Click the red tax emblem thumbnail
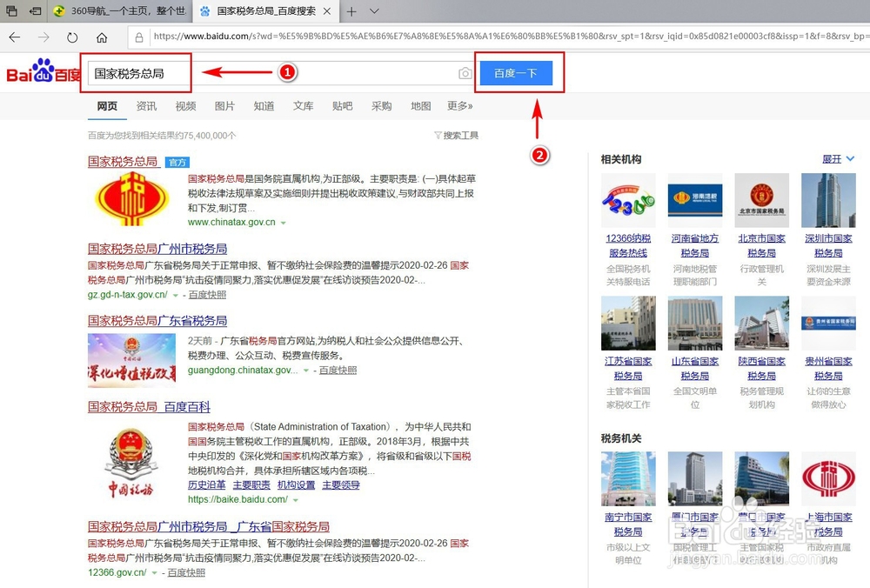 [x=131, y=198]
